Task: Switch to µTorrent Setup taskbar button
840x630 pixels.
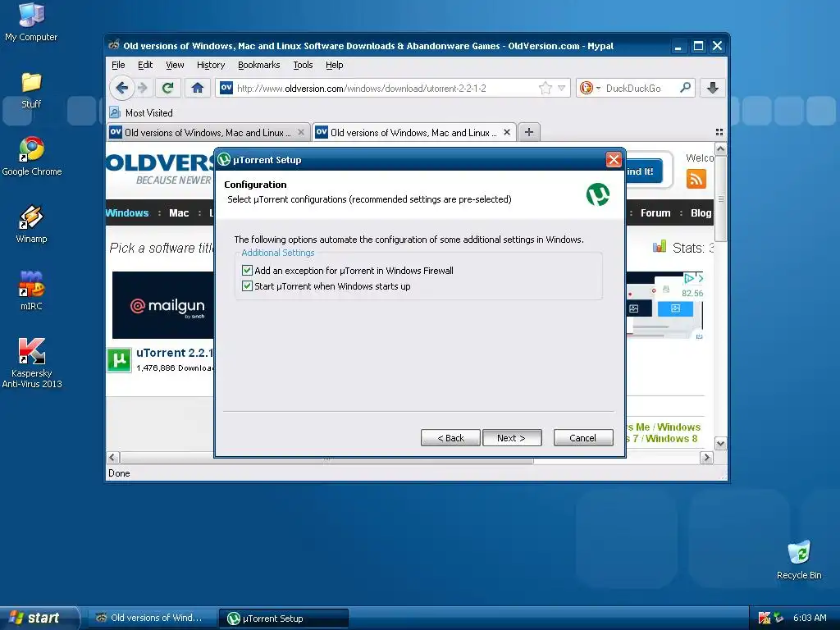Action: tap(283, 618)
